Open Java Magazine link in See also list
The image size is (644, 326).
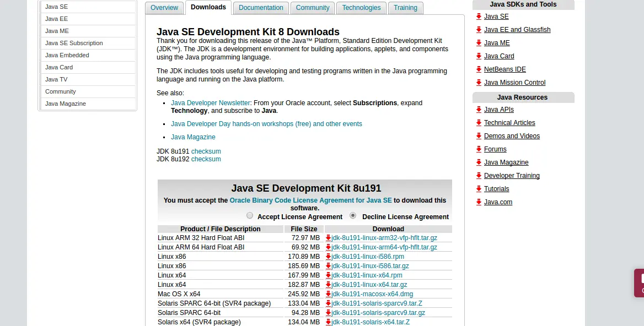coord(193,137)
